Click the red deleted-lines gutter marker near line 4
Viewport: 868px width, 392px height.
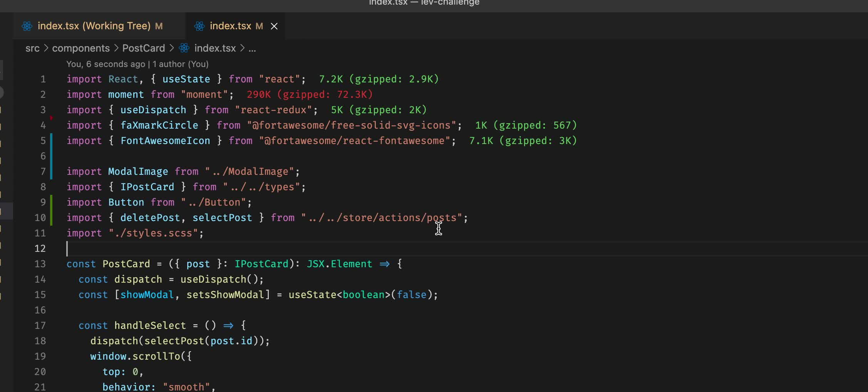pyautogui.click(x=51, y=117)
